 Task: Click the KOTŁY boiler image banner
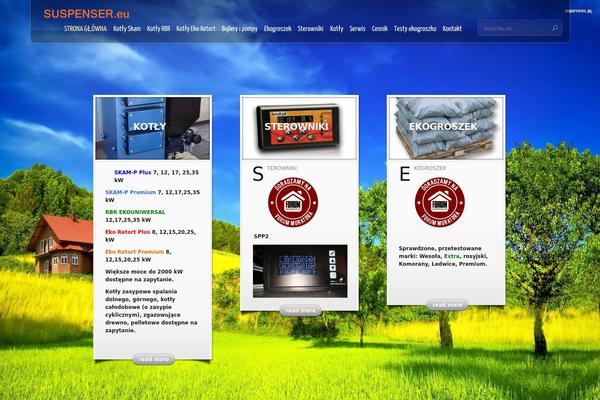[x=153, y=128]
